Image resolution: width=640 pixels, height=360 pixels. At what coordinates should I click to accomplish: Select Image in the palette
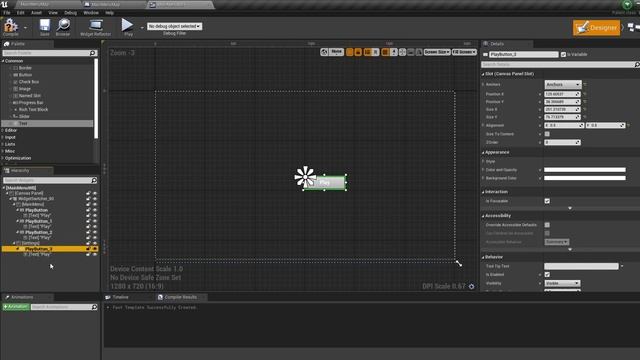pyautogui.click(x=24, y=89)
